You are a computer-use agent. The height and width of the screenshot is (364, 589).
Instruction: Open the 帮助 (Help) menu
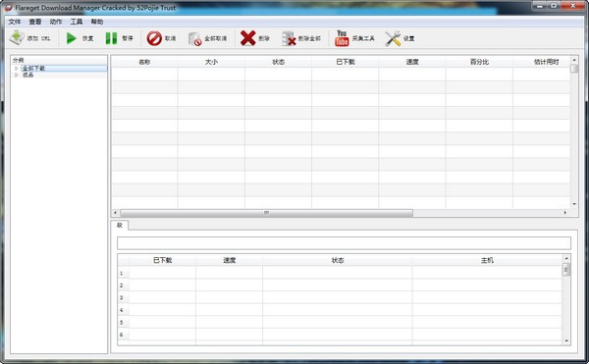pyautogui.click(x=97, y=22)
